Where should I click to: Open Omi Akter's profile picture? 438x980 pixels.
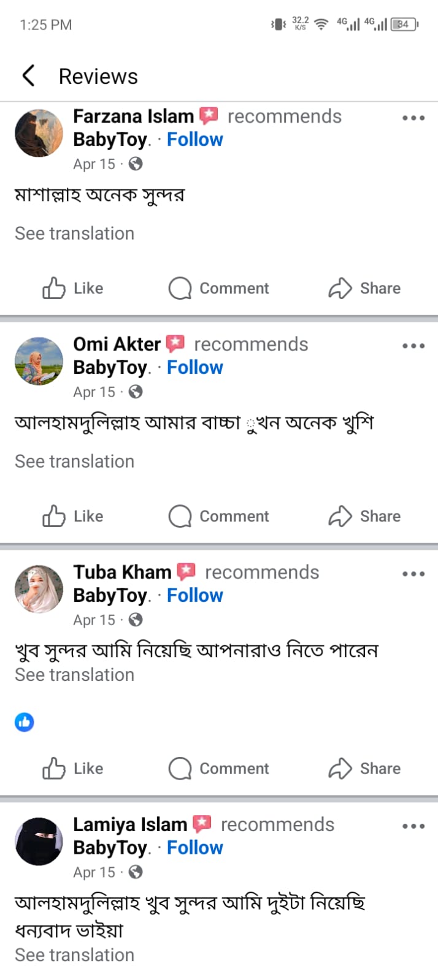click(x=39, y=361)
